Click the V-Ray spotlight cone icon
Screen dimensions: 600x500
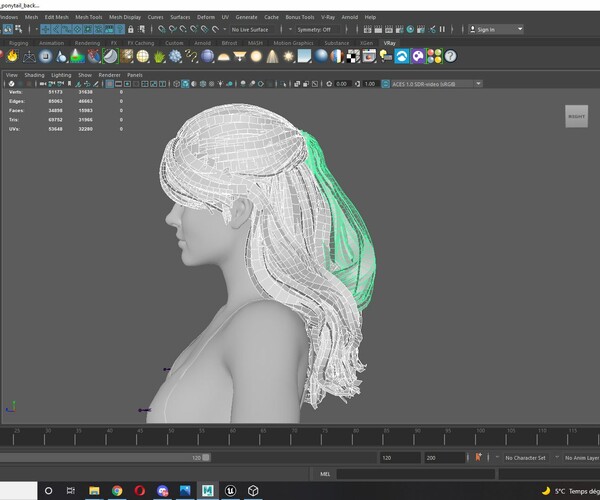(x=272, y=56)
